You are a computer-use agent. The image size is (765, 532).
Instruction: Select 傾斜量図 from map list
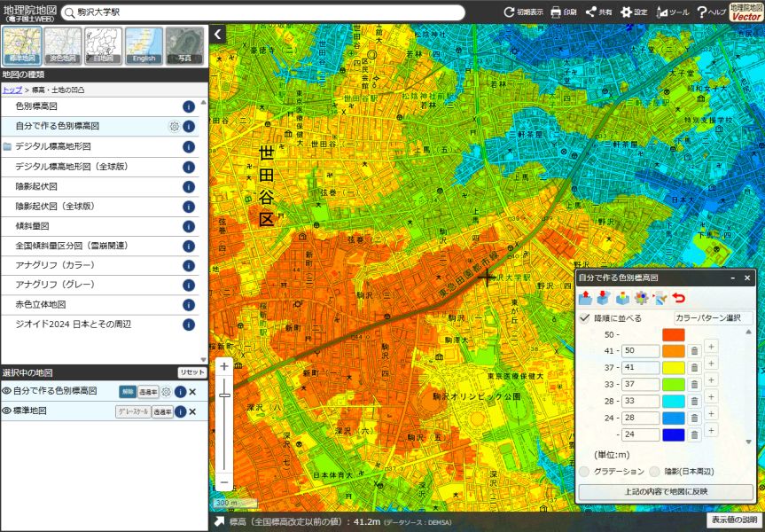(35, 226)
